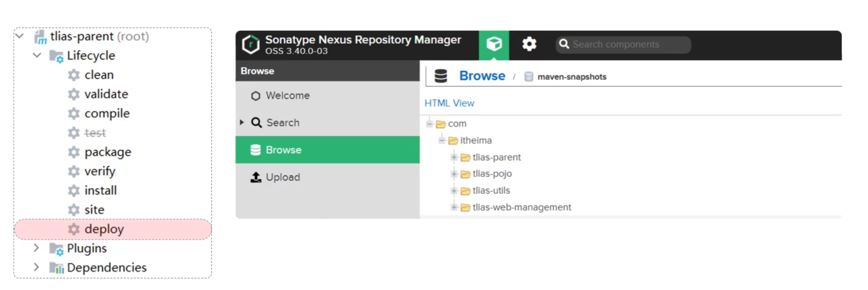
Task: Click the Upload arrow icon in sidebar
Action: [256, 177]
